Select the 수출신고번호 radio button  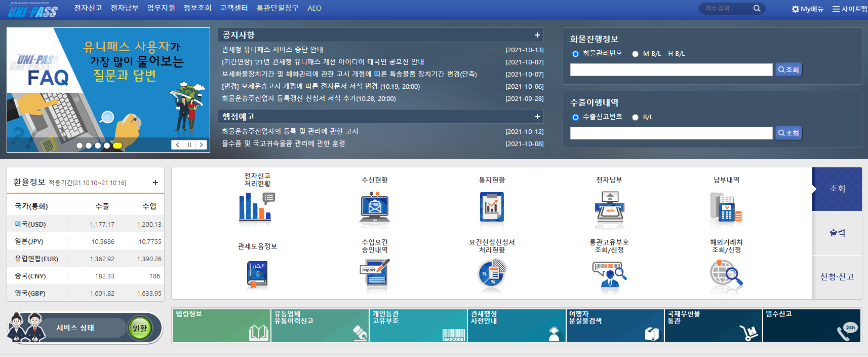coord(575,117)
